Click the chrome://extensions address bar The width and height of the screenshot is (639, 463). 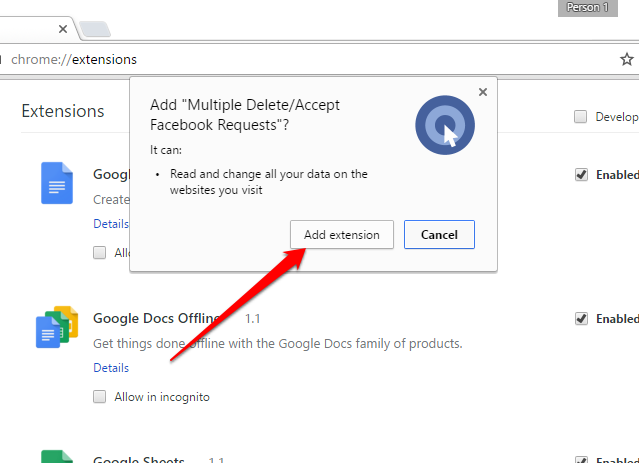(x=310, y=60)
